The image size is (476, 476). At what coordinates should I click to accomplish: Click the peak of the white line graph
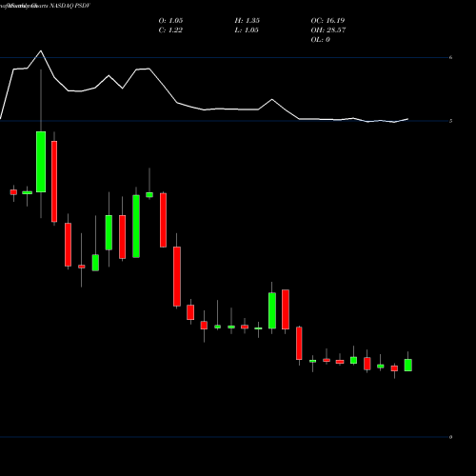[41, 50]
